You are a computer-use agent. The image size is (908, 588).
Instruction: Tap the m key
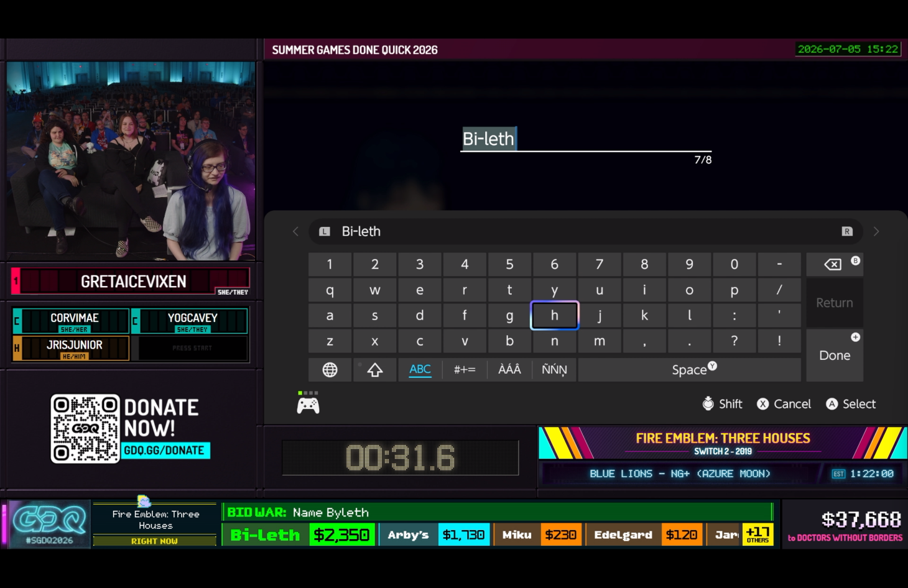click(x=600, y=341)
